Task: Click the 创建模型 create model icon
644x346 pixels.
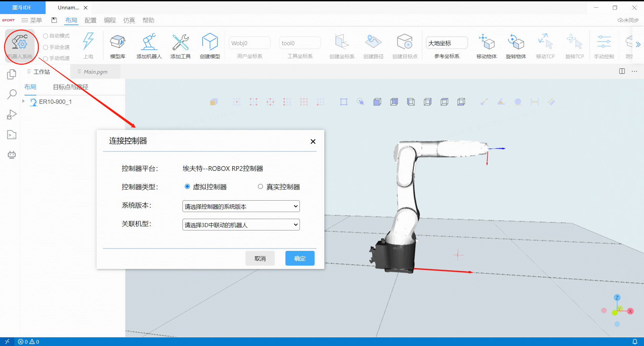Action: click(210, 46)
